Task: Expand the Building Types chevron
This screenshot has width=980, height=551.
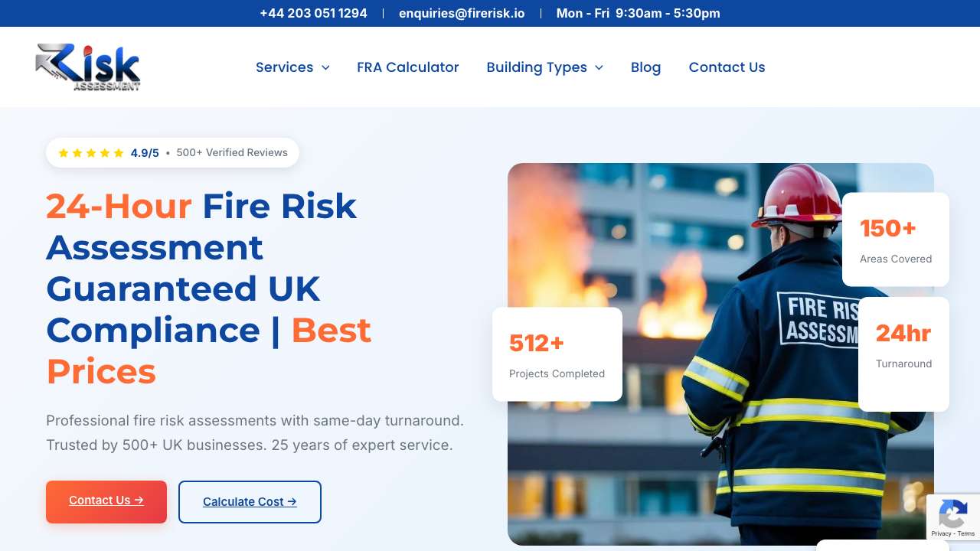Action: click(599, 67)
